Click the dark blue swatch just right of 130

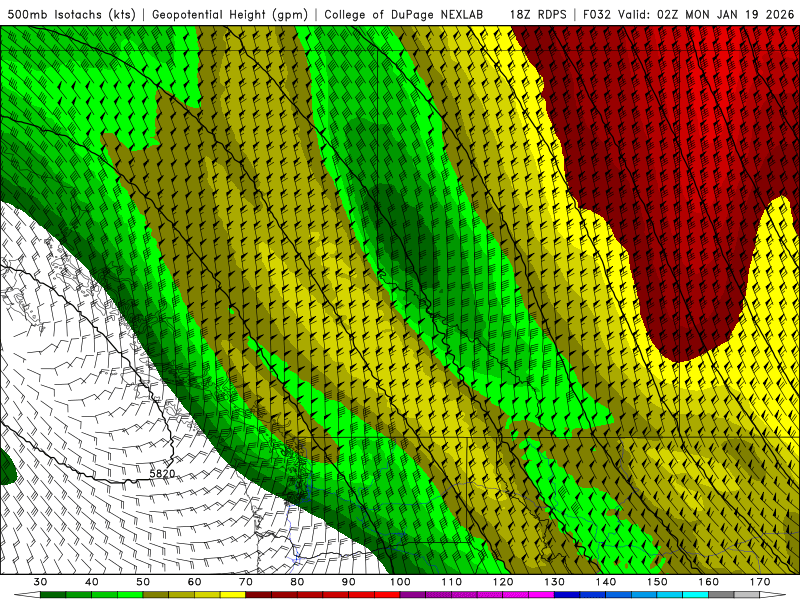coord(567,595)
